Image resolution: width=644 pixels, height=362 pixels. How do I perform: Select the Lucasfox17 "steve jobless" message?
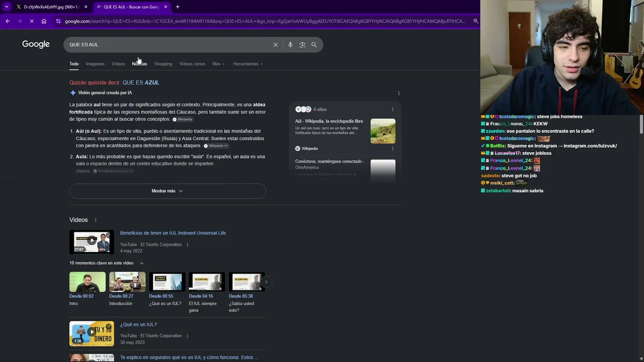click(516, 153)
